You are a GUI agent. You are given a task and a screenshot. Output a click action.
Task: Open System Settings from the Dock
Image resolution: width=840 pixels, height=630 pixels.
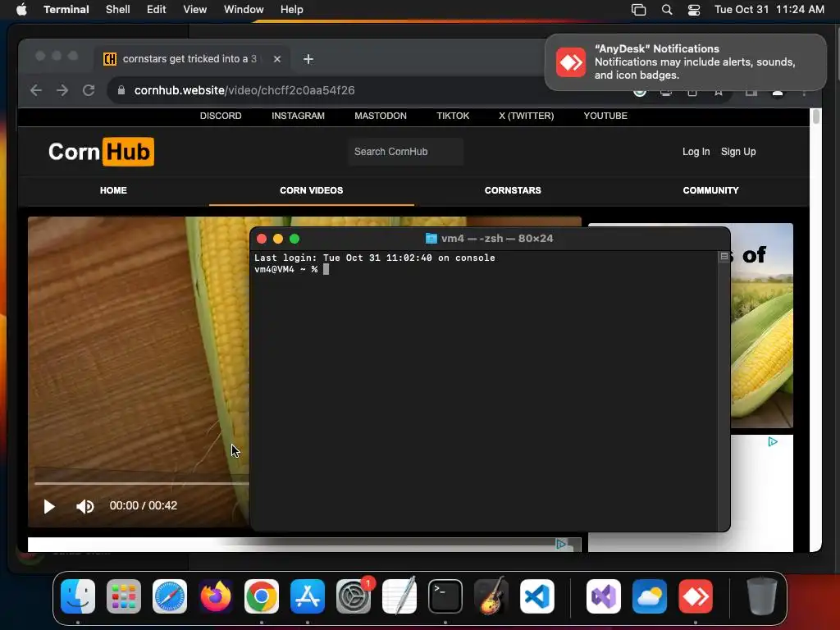tap(354, 596)
